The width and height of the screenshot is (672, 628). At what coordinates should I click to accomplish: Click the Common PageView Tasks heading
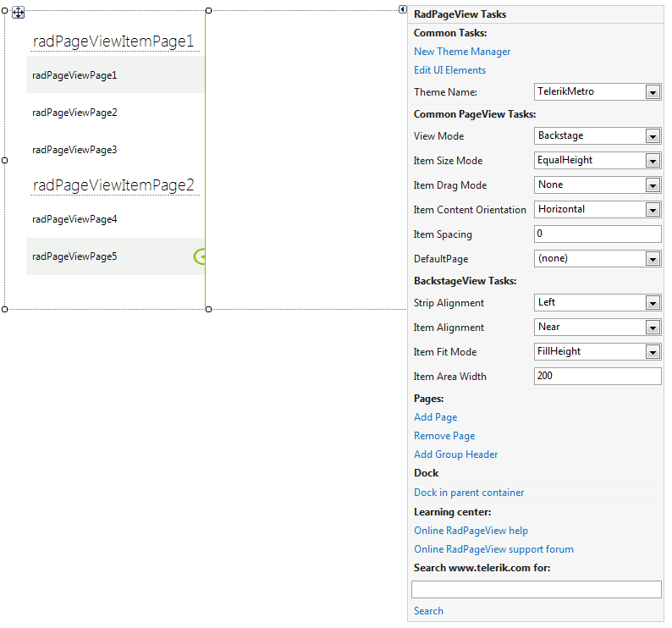[475, 114]
